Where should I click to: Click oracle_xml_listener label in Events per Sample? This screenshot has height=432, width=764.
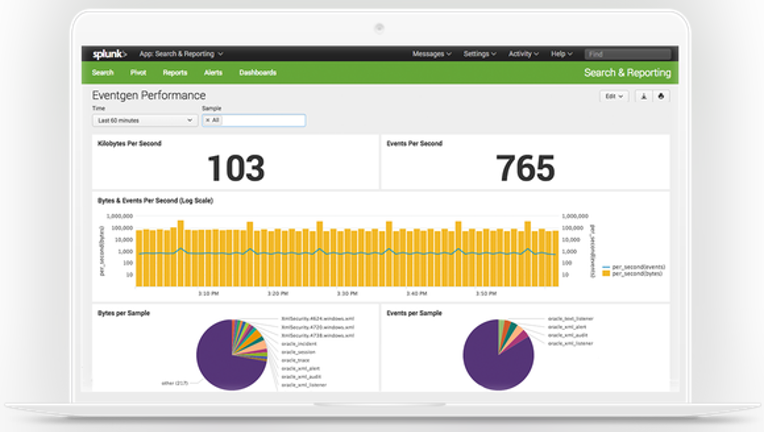[x=571, y=344]
